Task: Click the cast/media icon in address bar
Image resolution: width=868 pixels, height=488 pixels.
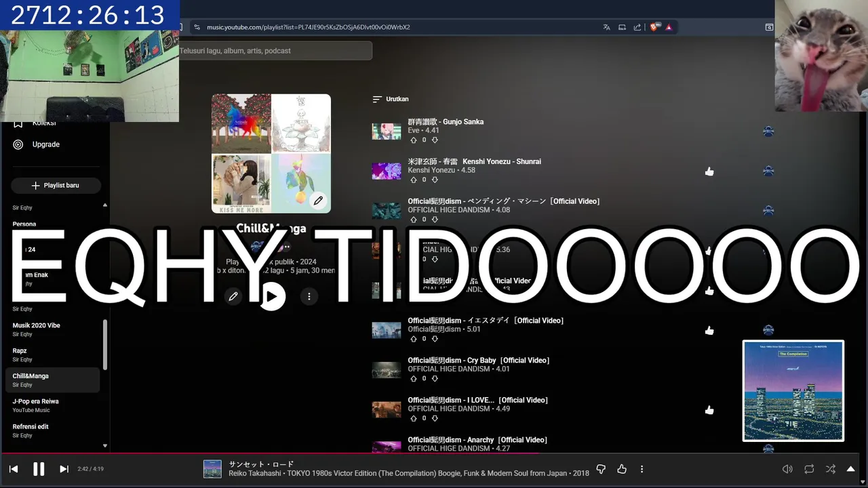Action: pos(622,27)
